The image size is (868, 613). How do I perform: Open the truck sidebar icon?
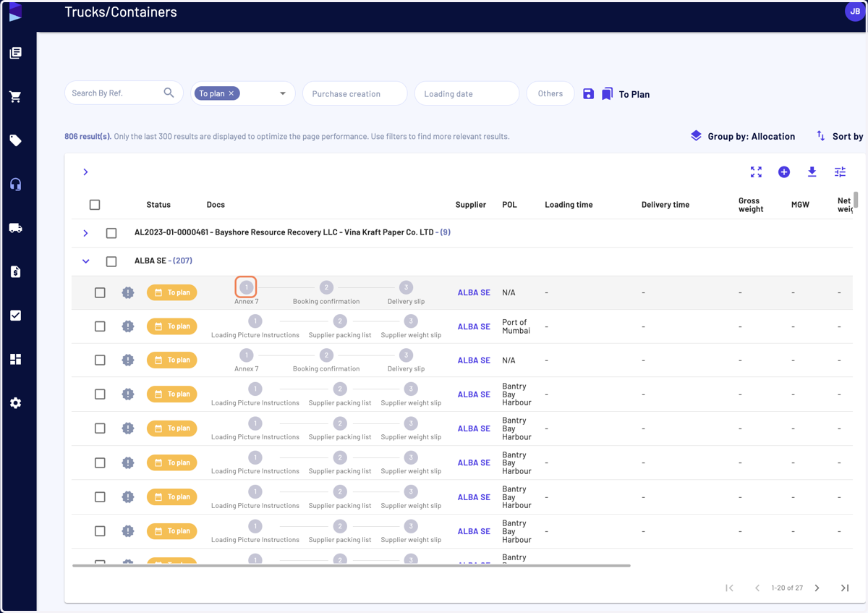tap(15, 228)
